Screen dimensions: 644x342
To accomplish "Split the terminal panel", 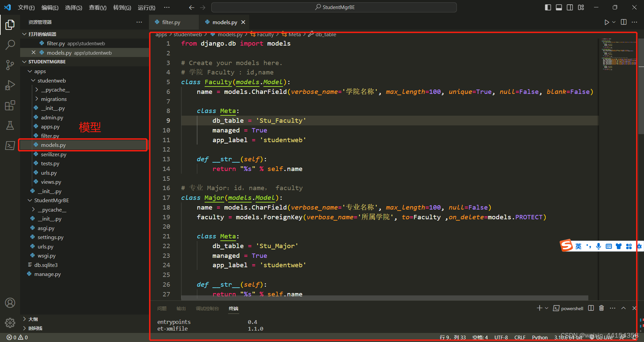I will pos(591,308).
